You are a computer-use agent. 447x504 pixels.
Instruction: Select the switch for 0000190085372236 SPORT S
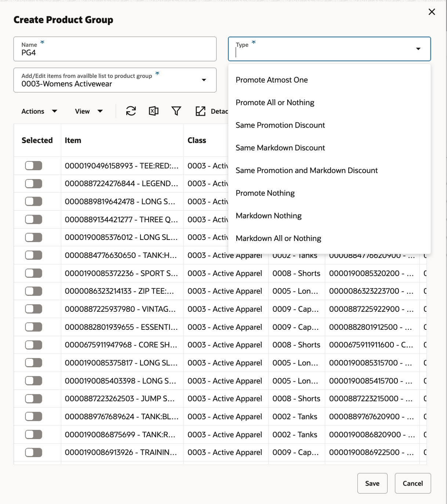[x=34, y=273]
